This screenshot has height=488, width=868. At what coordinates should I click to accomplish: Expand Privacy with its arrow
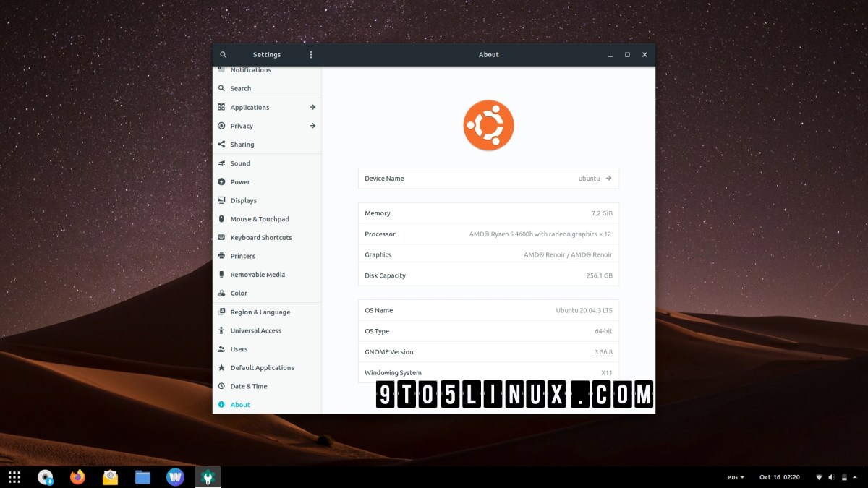coord(312,126)
